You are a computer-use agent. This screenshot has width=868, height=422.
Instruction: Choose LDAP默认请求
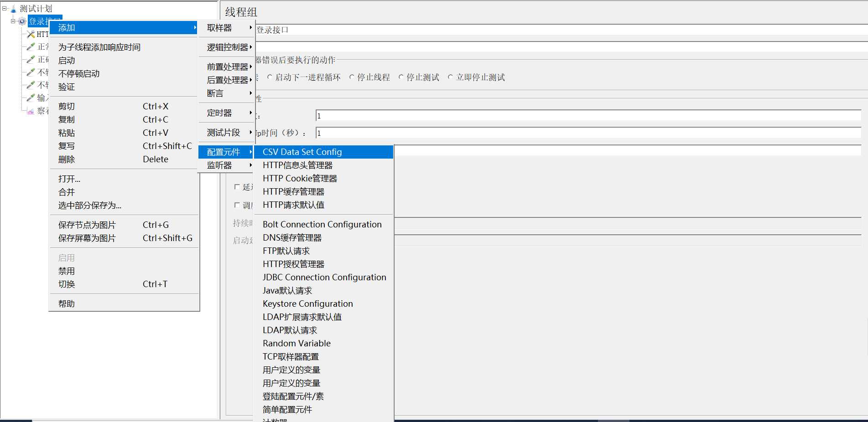(323, 330)
